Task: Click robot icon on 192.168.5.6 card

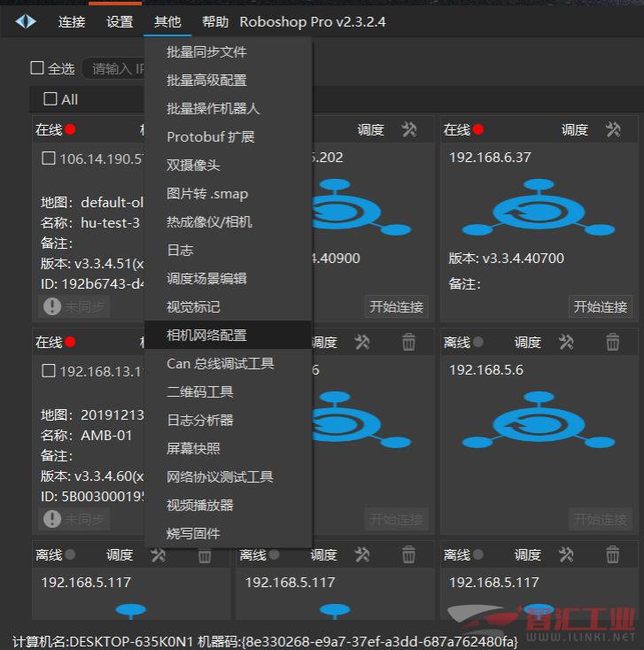Action: pyautogui.click(x=539, y=420)
